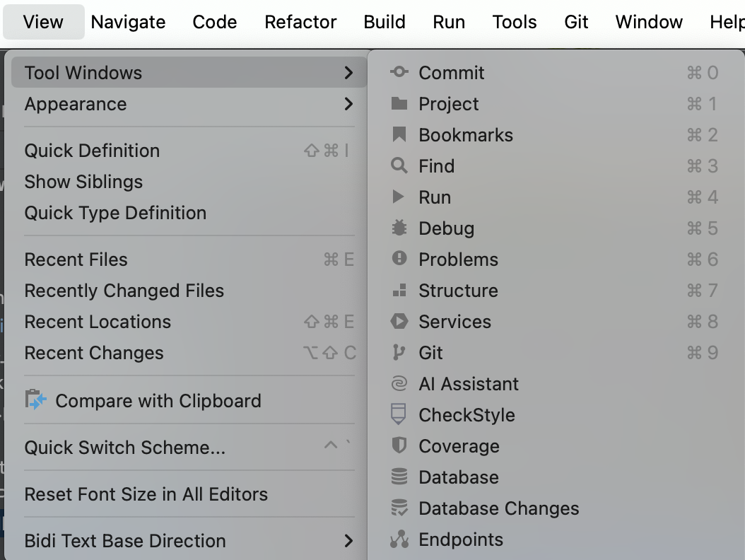Viewport: 745px width, 560px height.
Task: Click the Compare with Clipboard icon
Action: (x=35, y=400)
